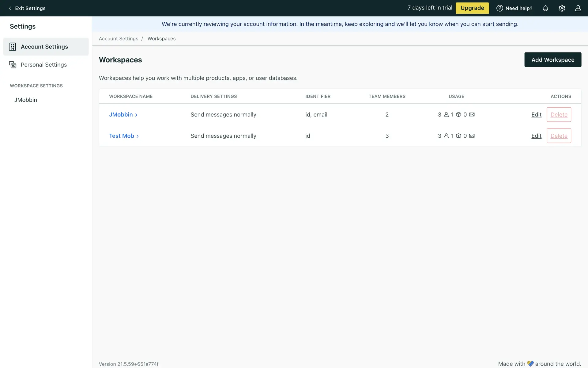Open the Test Mob workspace link

pyautogui.click(x=122, y=136)
